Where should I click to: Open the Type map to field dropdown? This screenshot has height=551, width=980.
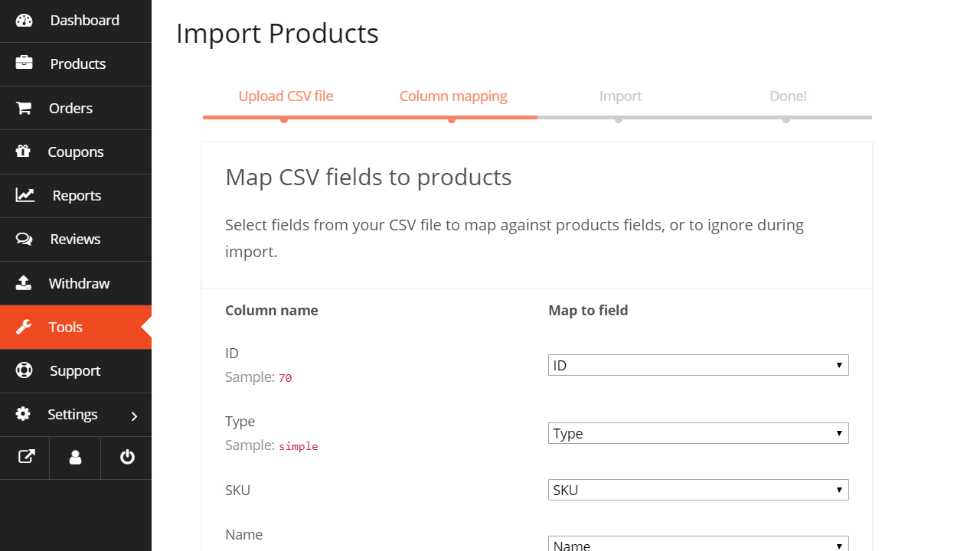(698, 433)
